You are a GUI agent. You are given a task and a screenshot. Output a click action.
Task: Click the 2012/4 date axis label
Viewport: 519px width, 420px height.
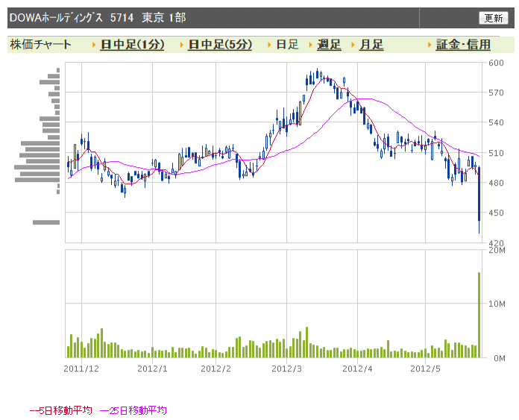(357, 369)
